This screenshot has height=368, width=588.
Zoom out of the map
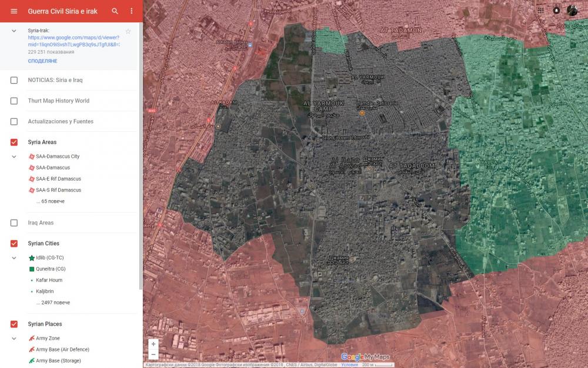[x=153, y=354]
